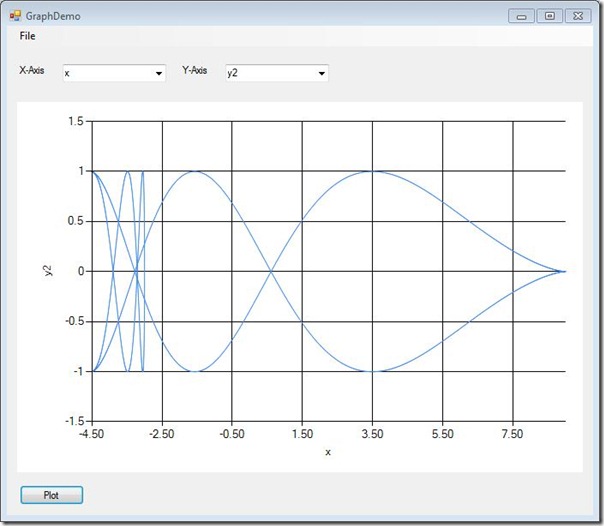Click the -0.50 x-axis tick label
Viewport: 604px width, 526px height.
point(232,434)
